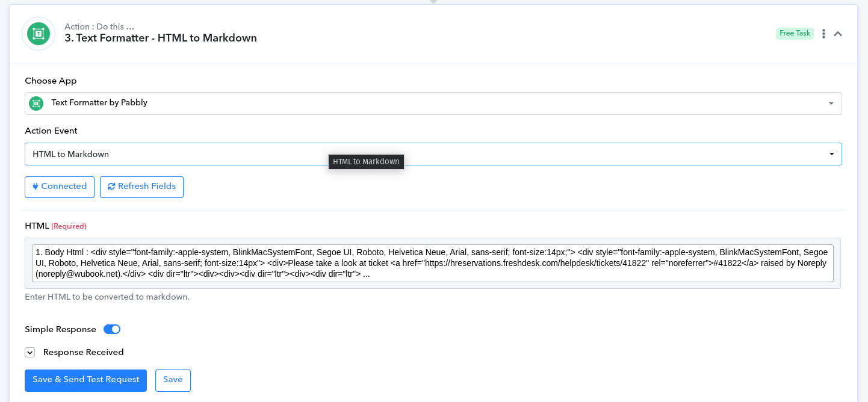
Task: Focus the HTML input field
Action: click(x=433, y=263)
